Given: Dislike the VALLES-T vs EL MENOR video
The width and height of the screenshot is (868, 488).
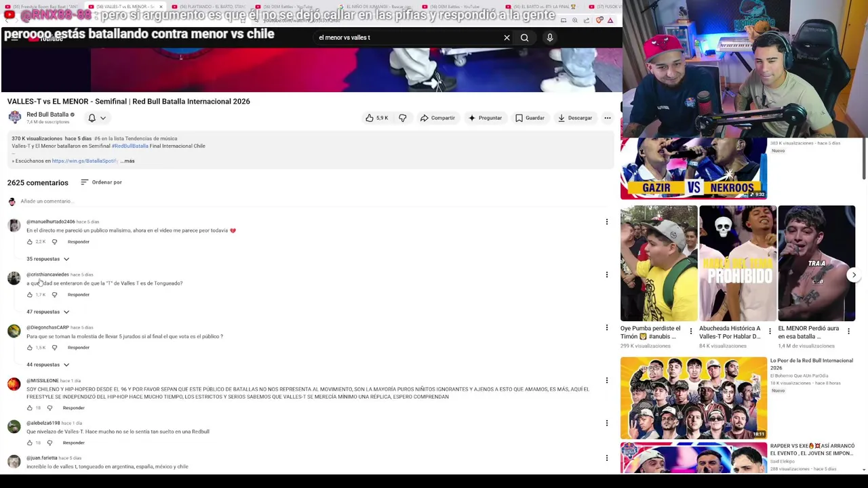Looking at the screenshot, I should pyautogui.click(x=403, y=118).
